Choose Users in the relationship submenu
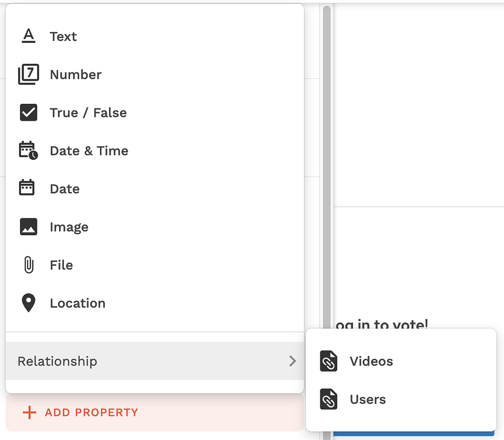This screenshot has height=440, width=504. [368, 399]
